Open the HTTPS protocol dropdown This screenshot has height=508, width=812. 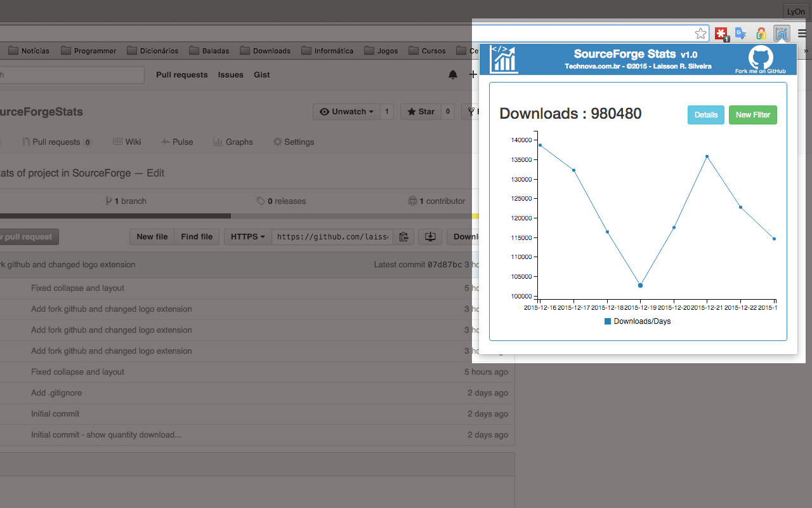pos(247,236)
